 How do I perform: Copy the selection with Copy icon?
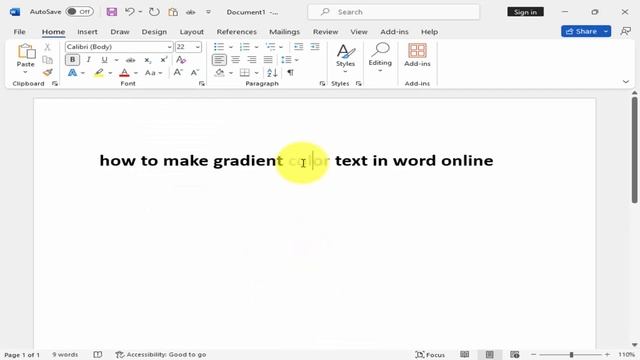click(47, 60)
